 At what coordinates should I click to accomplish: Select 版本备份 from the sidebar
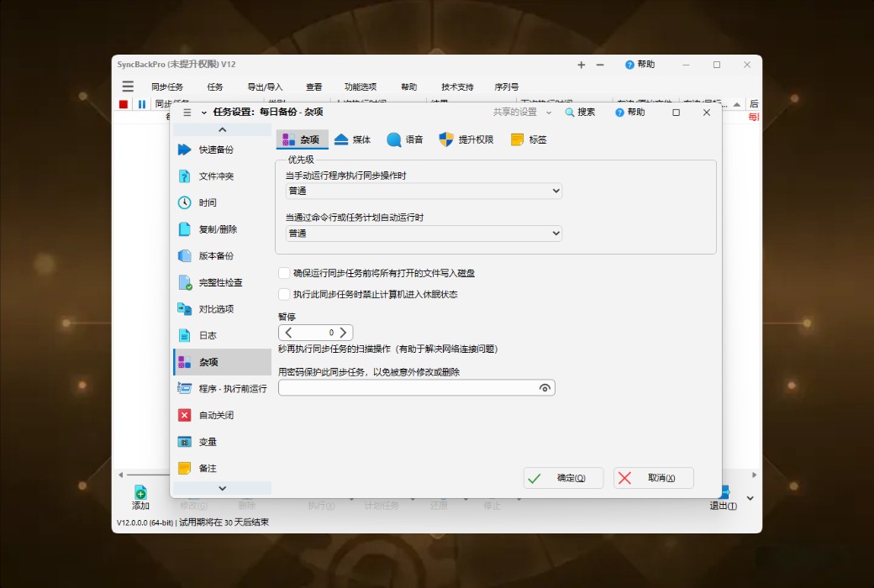(x=216, y=255)
